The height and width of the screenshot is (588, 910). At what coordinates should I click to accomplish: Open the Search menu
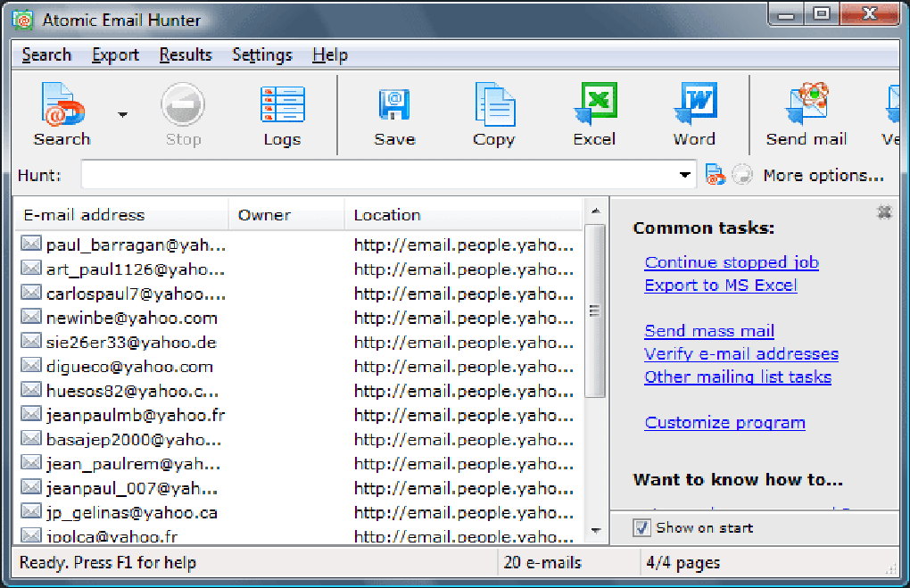click(x=46, y=55)
